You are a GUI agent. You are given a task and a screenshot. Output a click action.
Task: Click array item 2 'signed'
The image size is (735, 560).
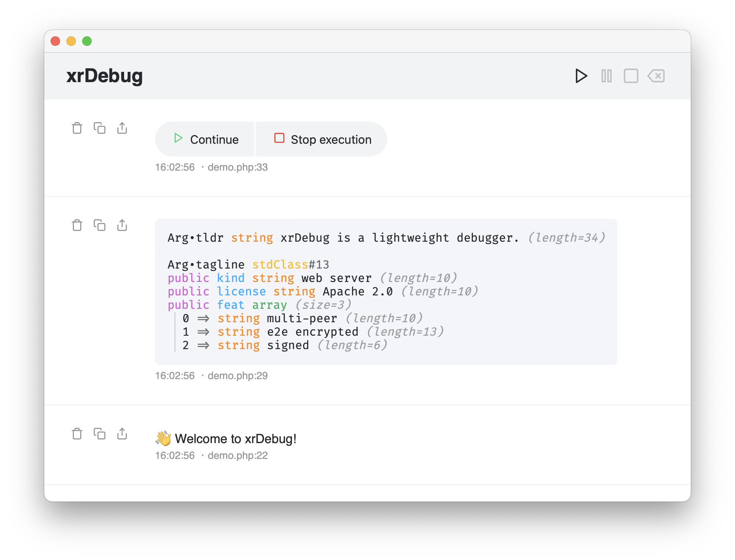click(285, 345)
